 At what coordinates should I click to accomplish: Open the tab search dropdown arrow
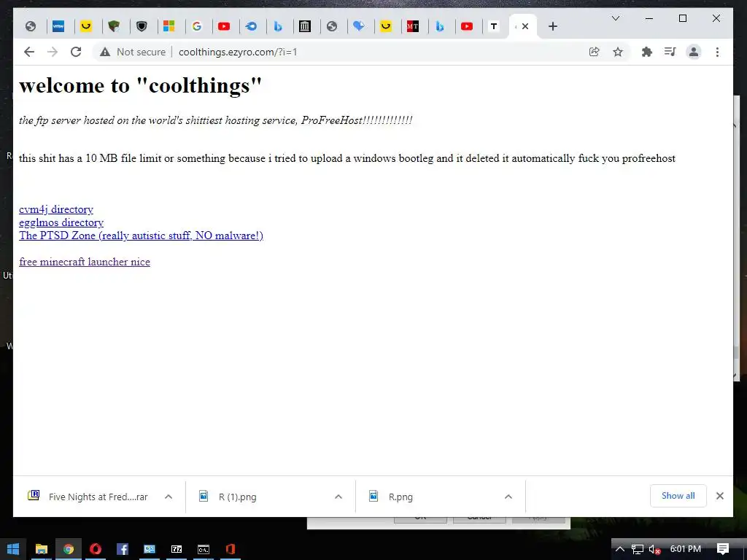point(616,18)
